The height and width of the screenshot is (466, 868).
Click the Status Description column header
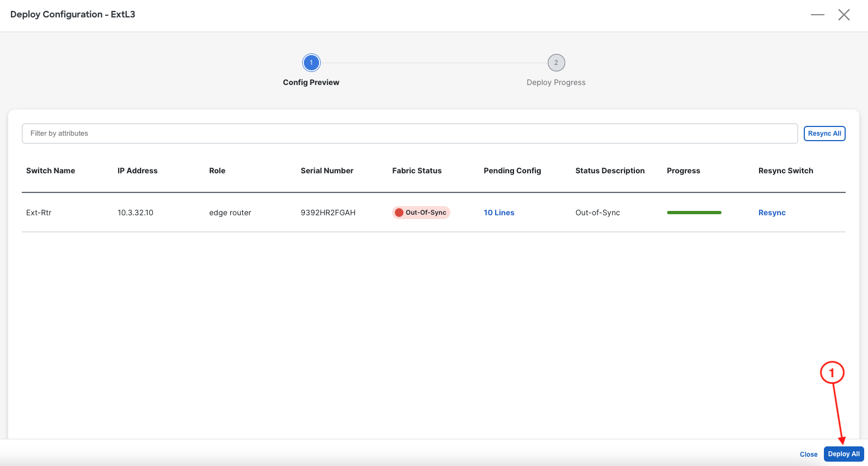click(610, 171)
